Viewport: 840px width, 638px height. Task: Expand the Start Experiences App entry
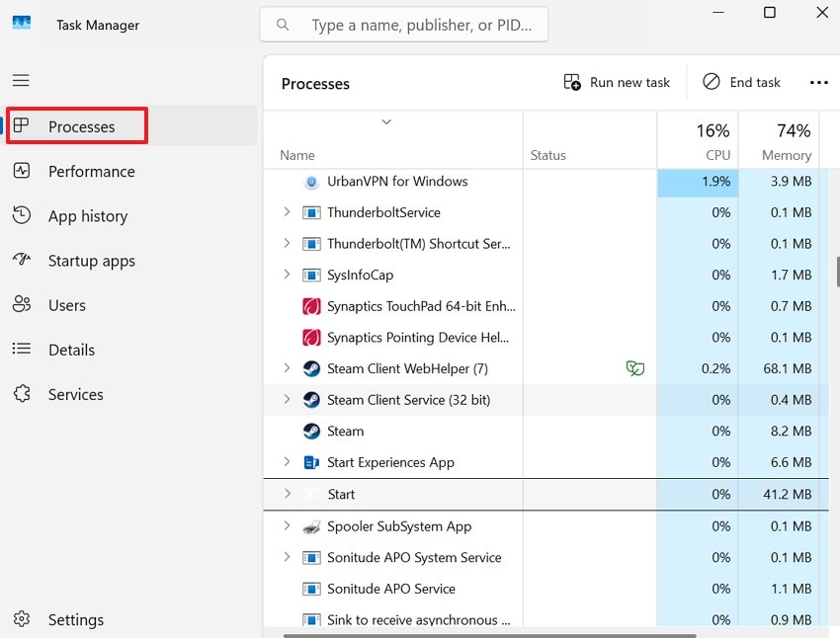(287, 462)
